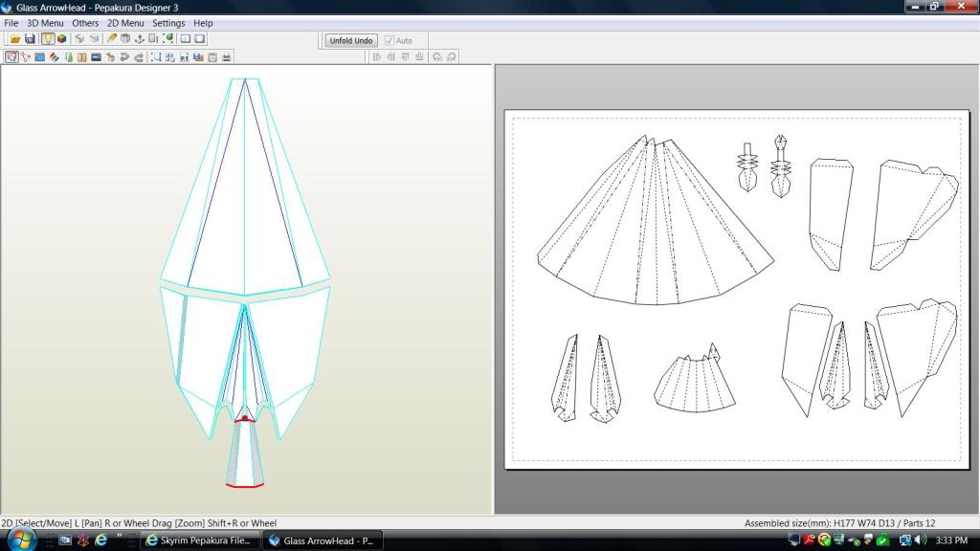
Task: Switch to split two-pane window layout icon
Action: click(186, 38)
